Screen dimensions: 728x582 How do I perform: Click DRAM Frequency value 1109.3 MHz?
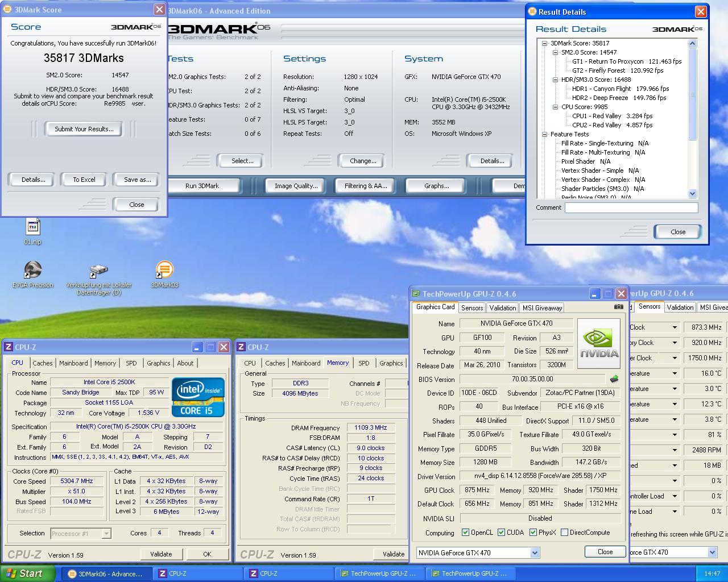(371, 427)
